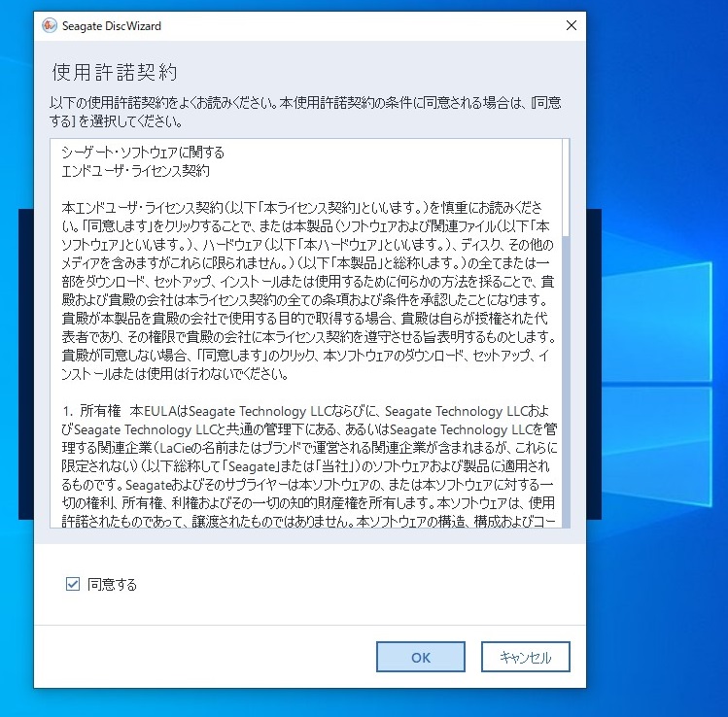Confirm the license with the OK button
Screen dimensions: 728x717
pyautogui.click(x=421, y=657)
